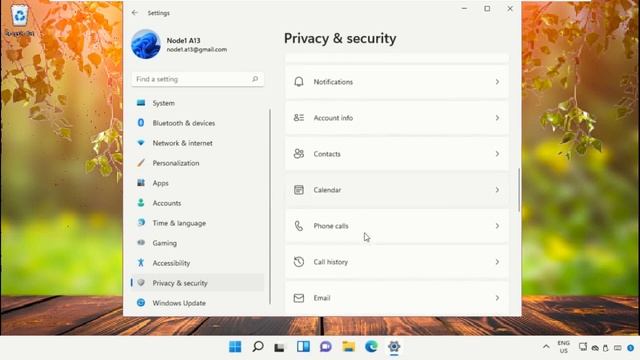Click the Node1 A13 profile picture
Viewport: 640px width, 360px height.
[x=146, y=44]
